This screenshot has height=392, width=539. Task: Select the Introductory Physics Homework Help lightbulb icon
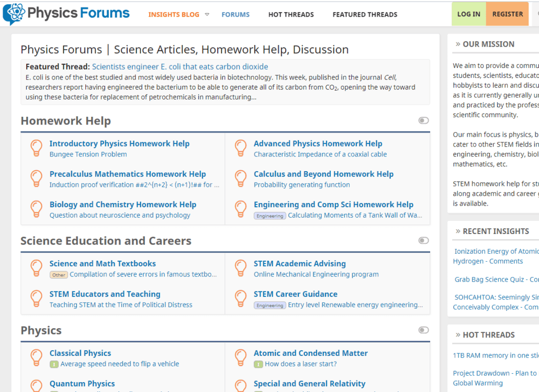[36, 148]
